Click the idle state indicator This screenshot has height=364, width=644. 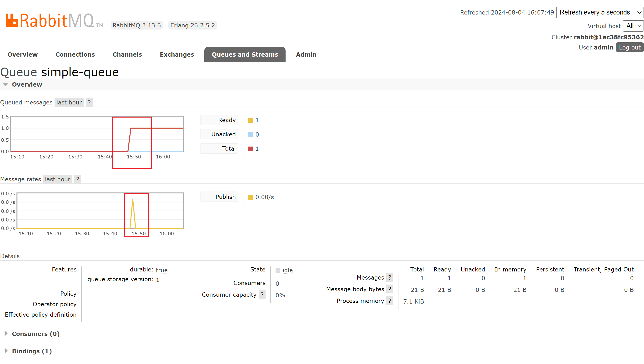(x=287, y=270)
